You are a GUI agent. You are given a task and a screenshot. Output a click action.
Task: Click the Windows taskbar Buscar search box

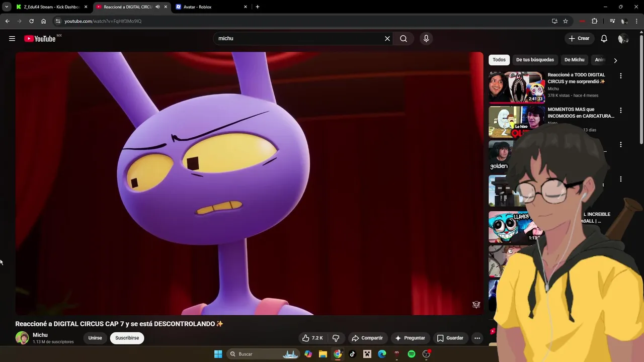tap(263, 354)
